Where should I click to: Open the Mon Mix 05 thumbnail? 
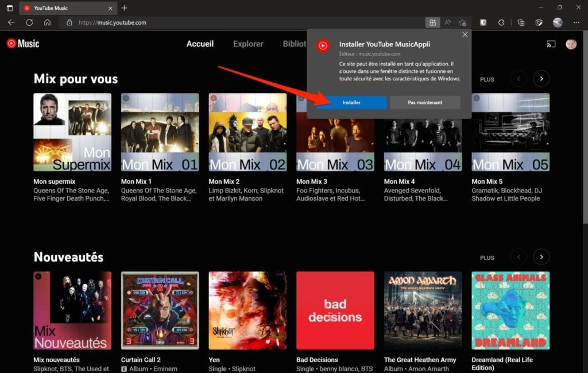[510, 132]
